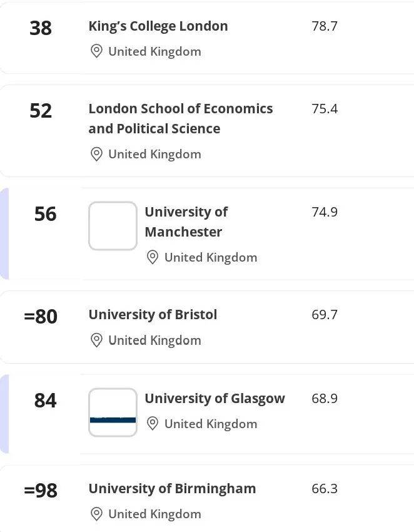Go to University of Bristol profile
This screenshot has width=414, height=532.
point(153,315)
